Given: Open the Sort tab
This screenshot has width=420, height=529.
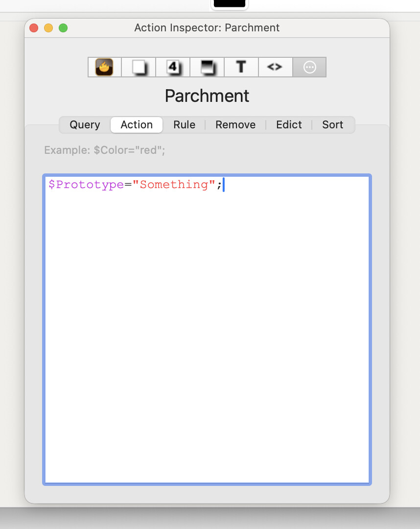Looking at the screenshot, I should (x=332, y=125).
